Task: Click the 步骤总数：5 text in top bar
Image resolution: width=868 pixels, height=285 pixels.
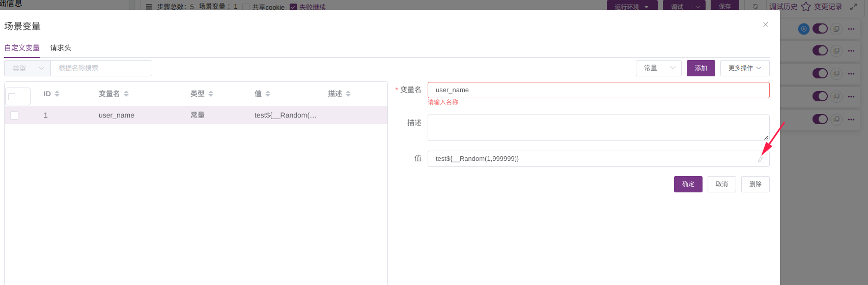Action: pos(176,7)
